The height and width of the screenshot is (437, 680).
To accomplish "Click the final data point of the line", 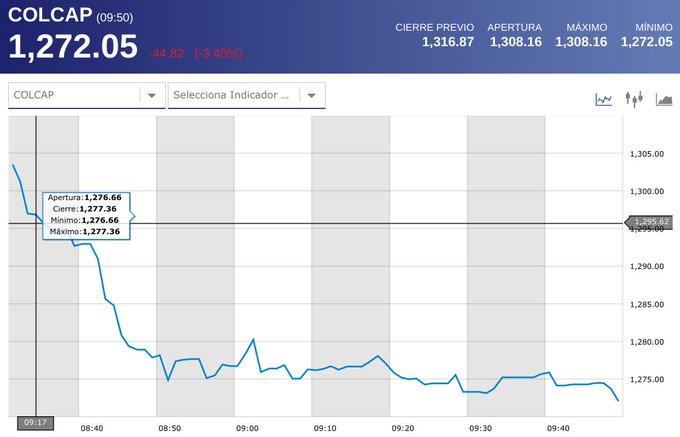I will click(618, 400).
